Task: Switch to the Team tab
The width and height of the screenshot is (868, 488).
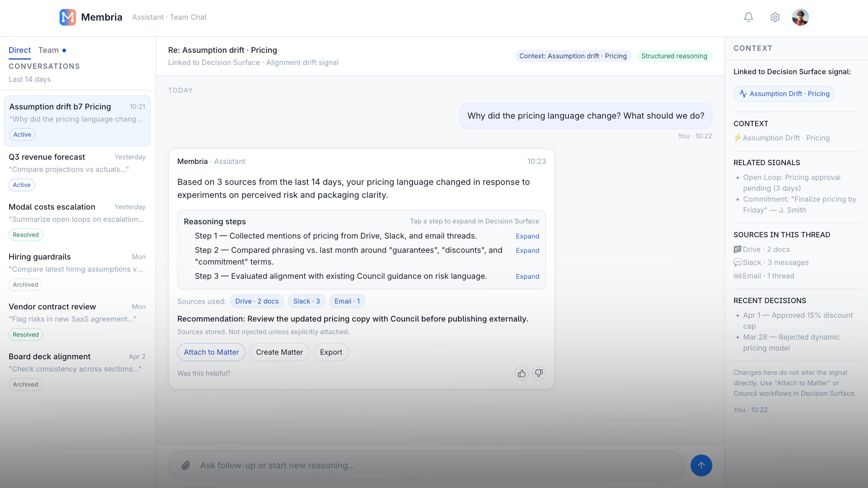Action: point(49,50)
